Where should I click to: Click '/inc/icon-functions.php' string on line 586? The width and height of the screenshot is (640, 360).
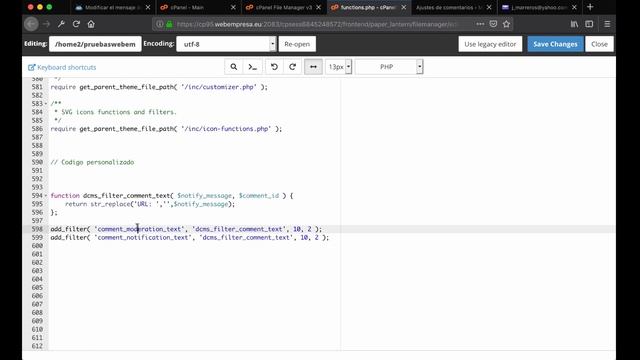(226, 129)
